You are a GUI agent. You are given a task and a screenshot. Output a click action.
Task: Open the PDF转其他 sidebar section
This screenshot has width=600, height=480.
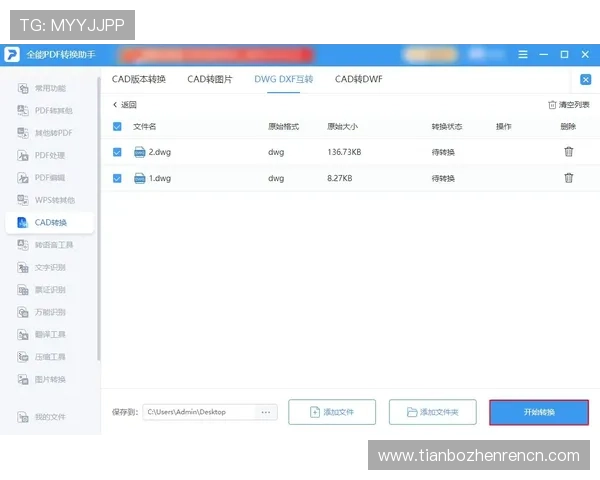coord(45,111)
